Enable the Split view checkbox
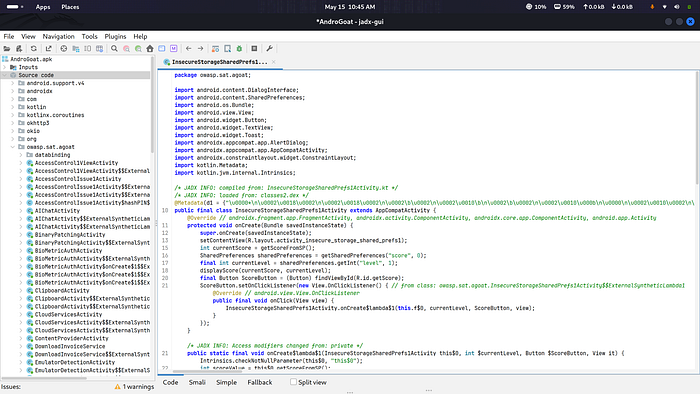Screen dimensions: 700x394 click(293, 382)
